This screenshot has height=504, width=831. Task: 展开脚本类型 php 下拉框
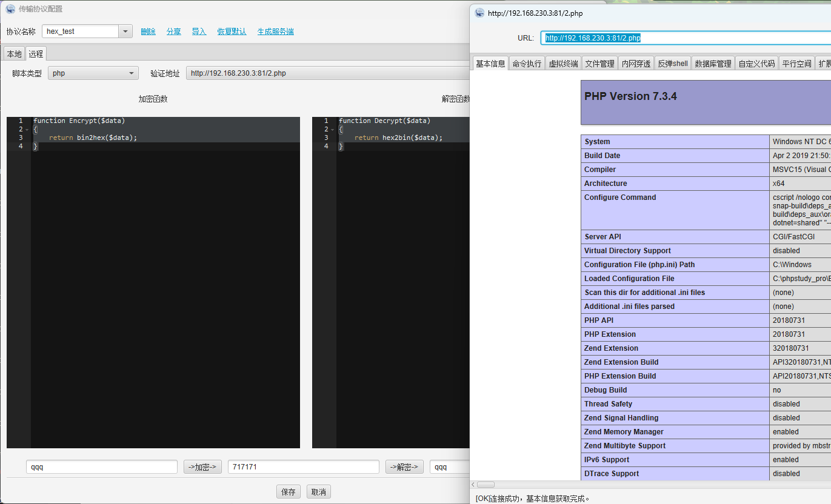point(132,72)
